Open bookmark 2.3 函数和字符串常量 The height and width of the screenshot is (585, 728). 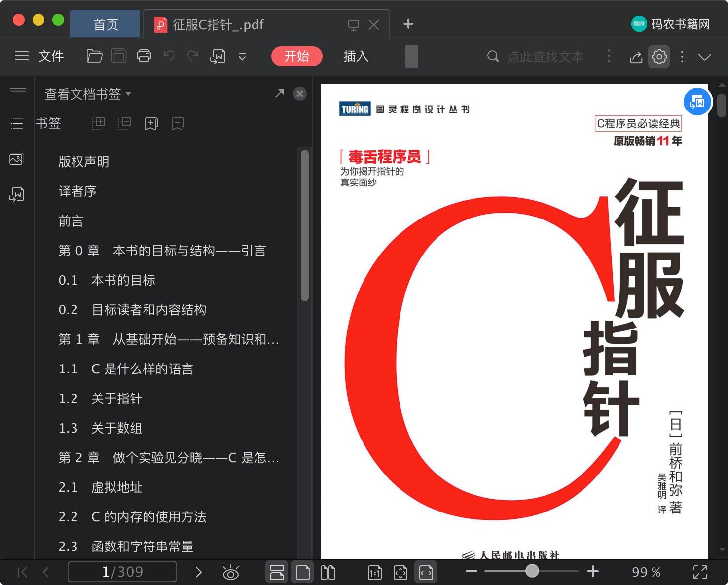(x=126, y=547)
